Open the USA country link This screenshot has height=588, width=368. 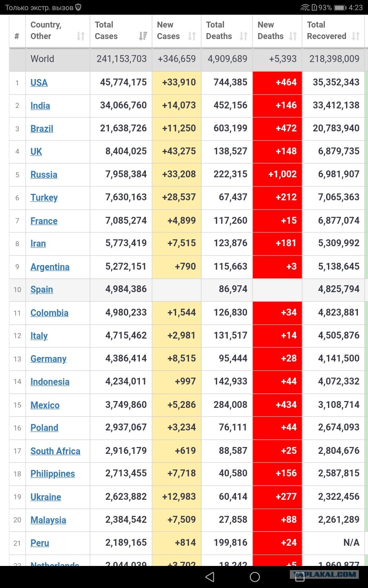[39, 83]
